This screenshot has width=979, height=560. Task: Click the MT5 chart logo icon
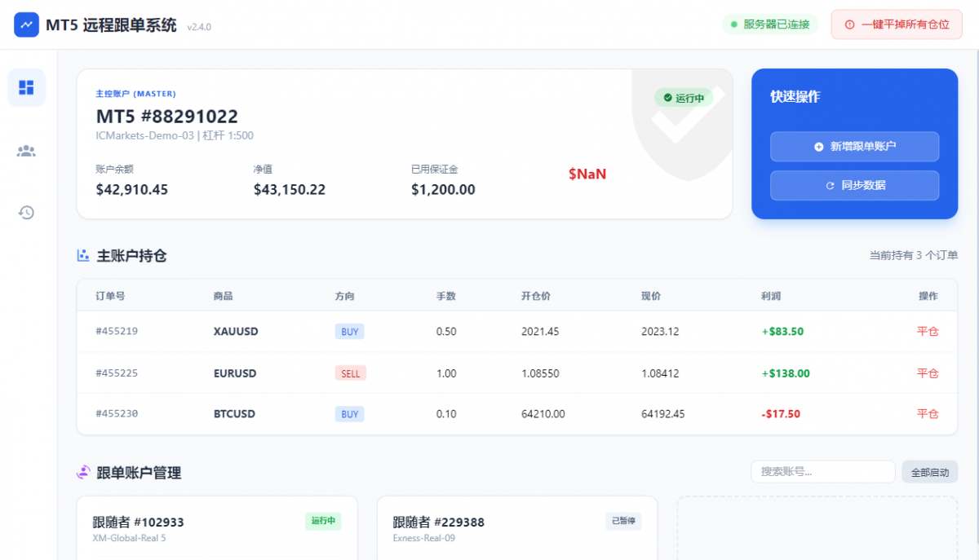[x=26, y=24]
